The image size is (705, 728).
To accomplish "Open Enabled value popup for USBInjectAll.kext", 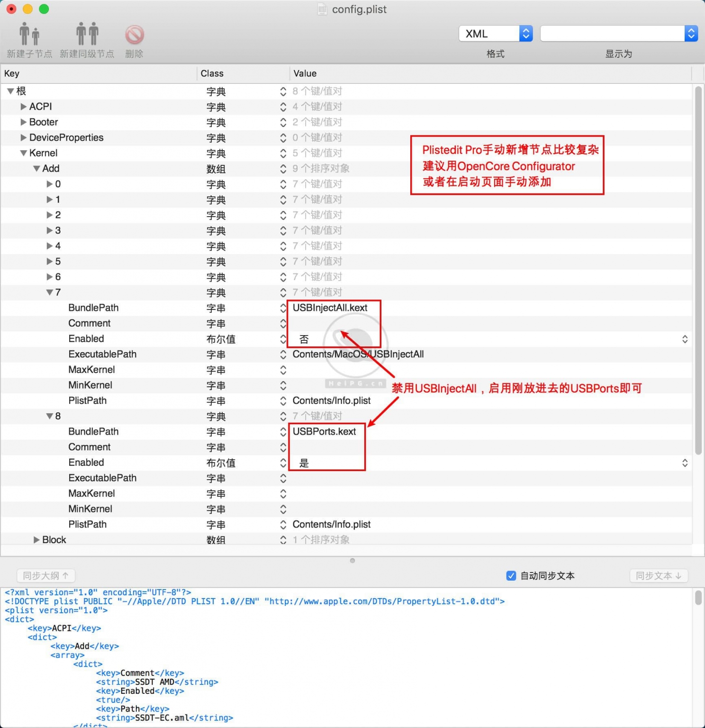I will point(685,339).
